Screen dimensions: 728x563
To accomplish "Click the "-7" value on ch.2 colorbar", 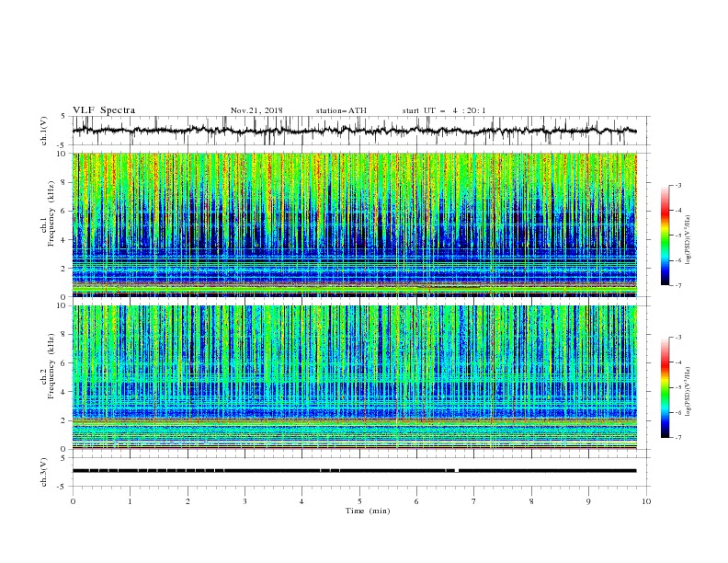I will (678, 437).
